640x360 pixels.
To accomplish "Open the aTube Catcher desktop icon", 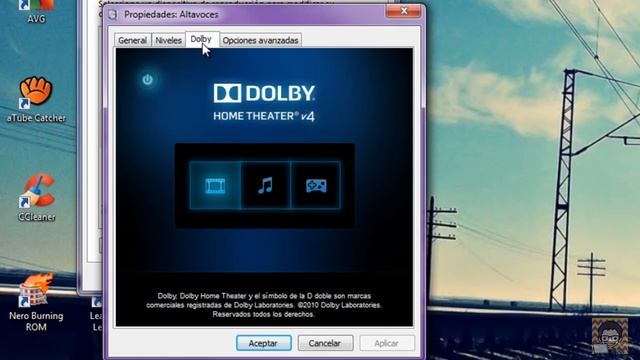I will point(36,99).
